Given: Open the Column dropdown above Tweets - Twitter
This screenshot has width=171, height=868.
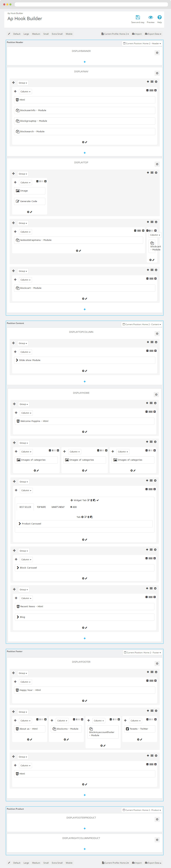Looking at the screenshot, I should (135, 720).
